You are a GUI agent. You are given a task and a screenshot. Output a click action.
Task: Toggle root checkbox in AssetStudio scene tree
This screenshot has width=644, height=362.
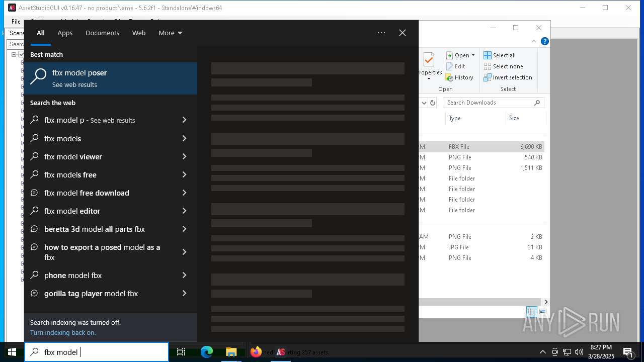click(x=21, y=54)
